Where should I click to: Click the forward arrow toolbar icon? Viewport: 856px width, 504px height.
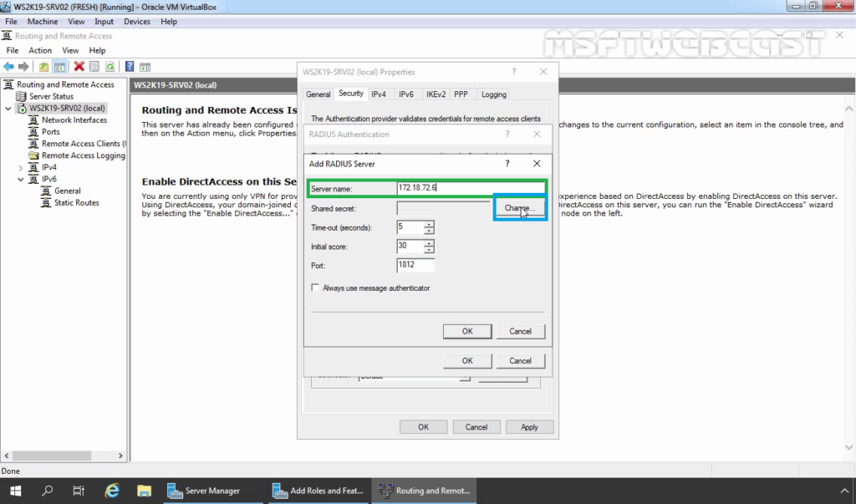[x=23, y=67]
